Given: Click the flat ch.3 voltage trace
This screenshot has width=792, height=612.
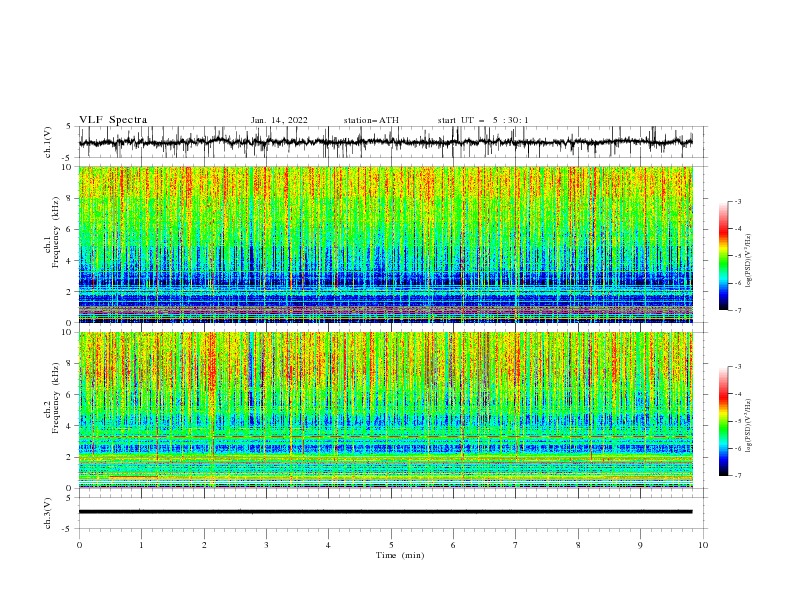Looking at the screenshot, I should [x=385, y=512].
